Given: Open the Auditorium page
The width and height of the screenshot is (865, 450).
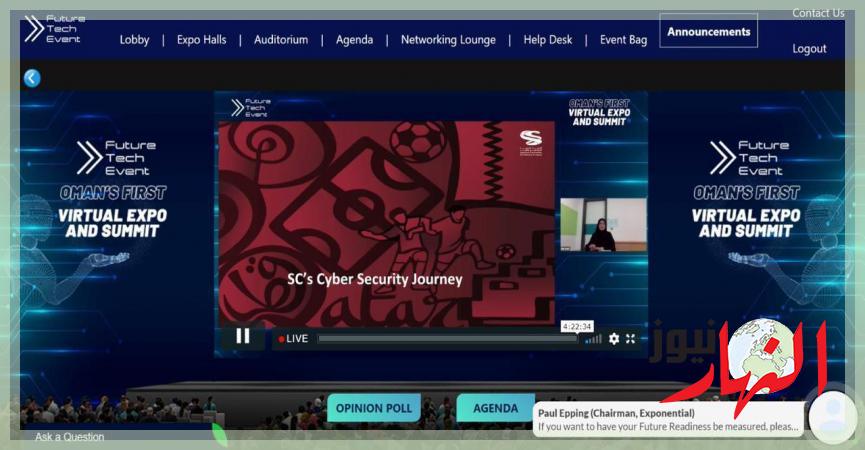Looking at the screenshot, I should [281, 40].
